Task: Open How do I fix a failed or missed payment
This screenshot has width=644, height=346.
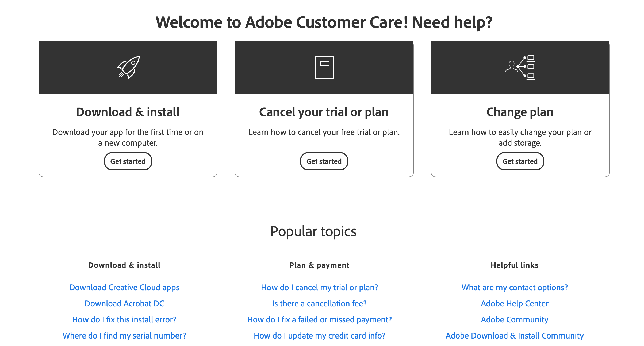Action: pyautogui.click(x=319, y=319)
